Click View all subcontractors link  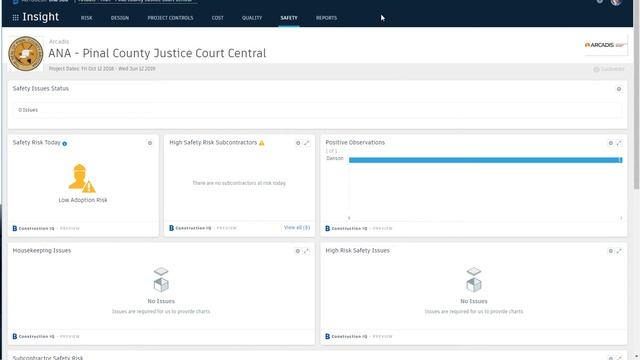(x=297, y=227)
